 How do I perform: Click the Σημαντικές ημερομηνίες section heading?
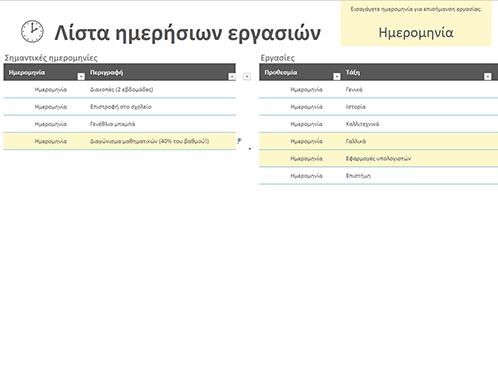[x=51, y=58]
